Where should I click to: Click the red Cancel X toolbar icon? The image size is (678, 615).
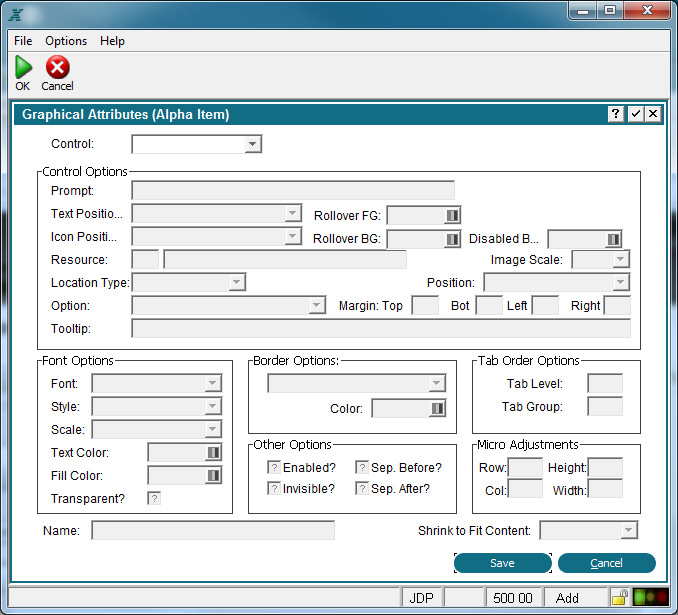[x=58, y=67]
